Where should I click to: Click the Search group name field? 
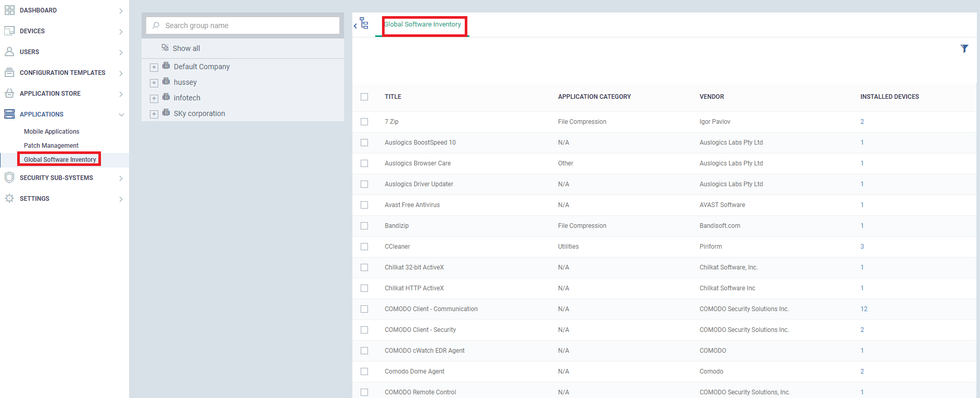point(243,25)
